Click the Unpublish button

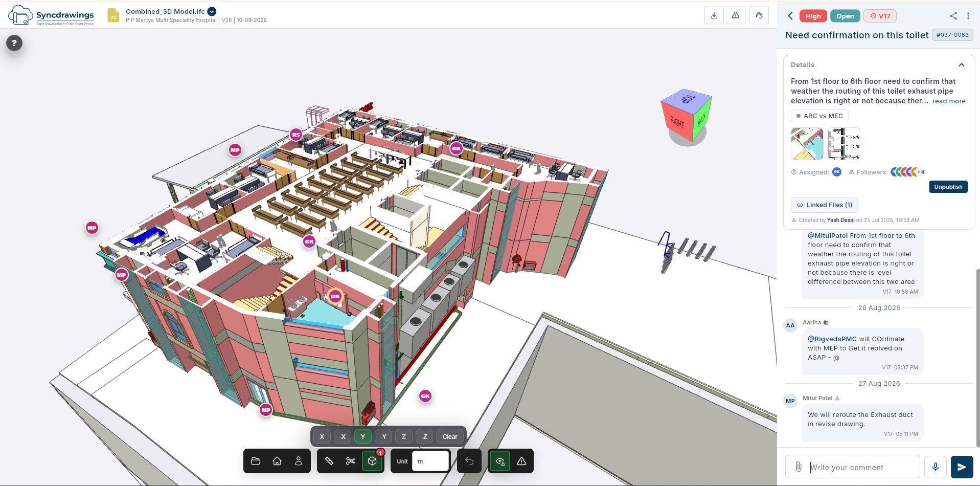pos(948,187)
